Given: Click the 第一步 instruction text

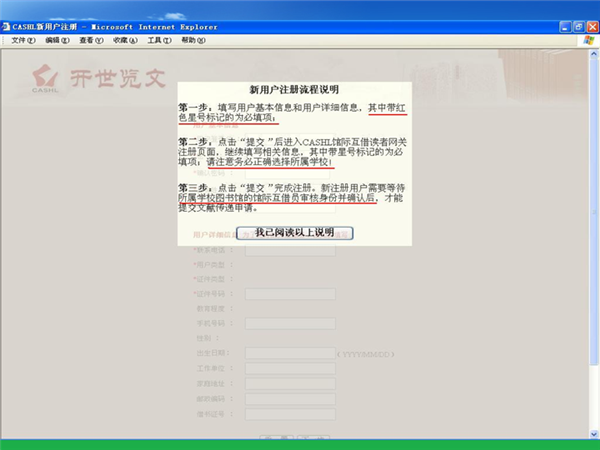Looking at the screenshot, I should (293, 113).
